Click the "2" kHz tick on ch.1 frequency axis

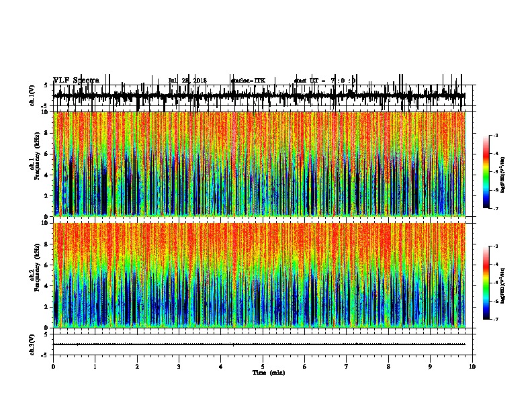(47, 196)
